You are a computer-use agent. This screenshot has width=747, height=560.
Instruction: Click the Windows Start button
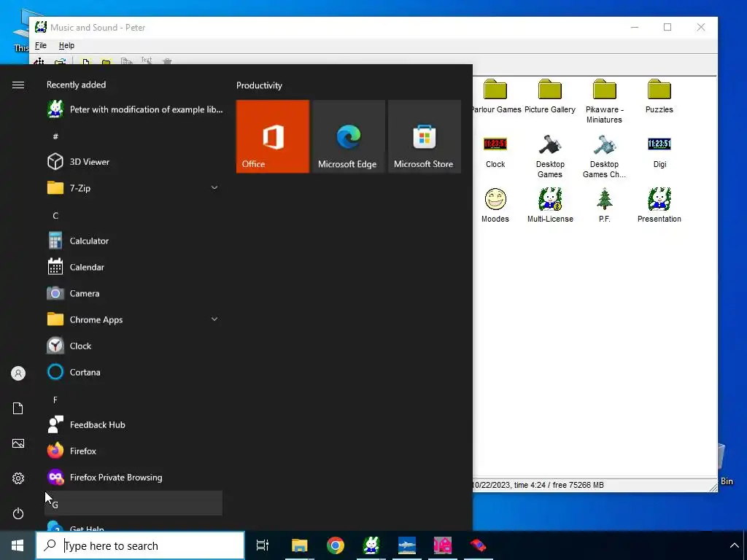(x=18, y=545)
